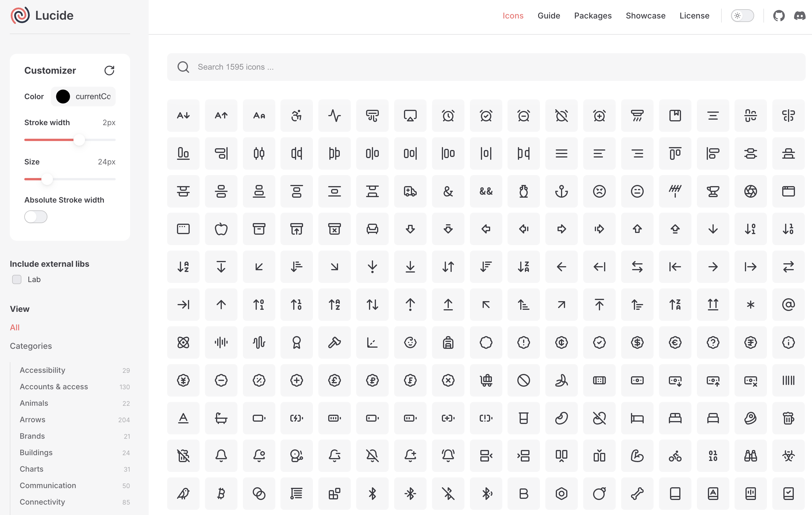Select the bitcoin icon
812x515 pixels.
pos(221,494)
